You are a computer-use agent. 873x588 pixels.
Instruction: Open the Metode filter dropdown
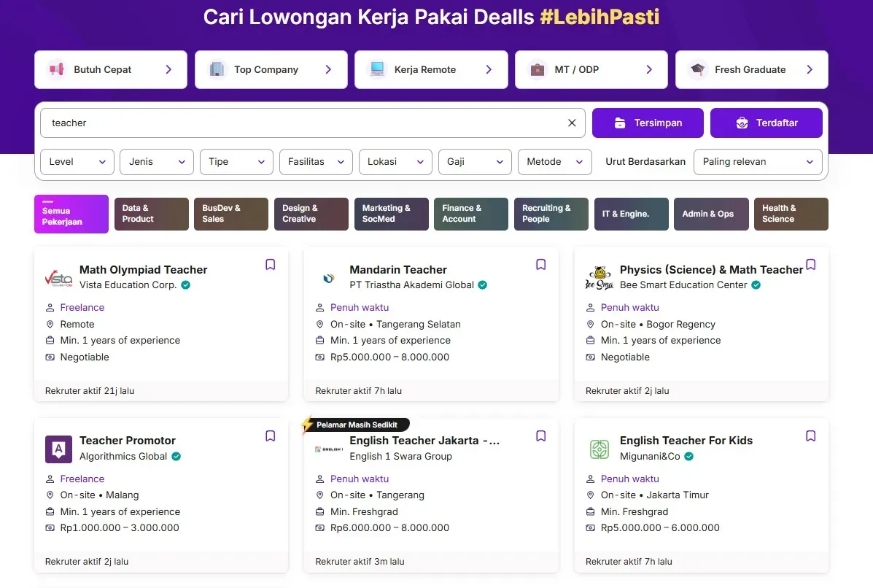pos(554,162)
